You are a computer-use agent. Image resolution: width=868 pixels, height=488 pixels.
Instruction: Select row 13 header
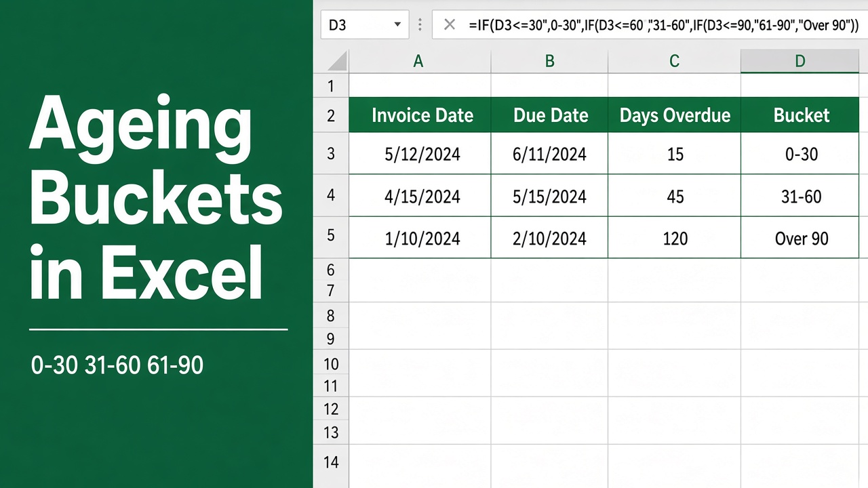coord(331,432)
